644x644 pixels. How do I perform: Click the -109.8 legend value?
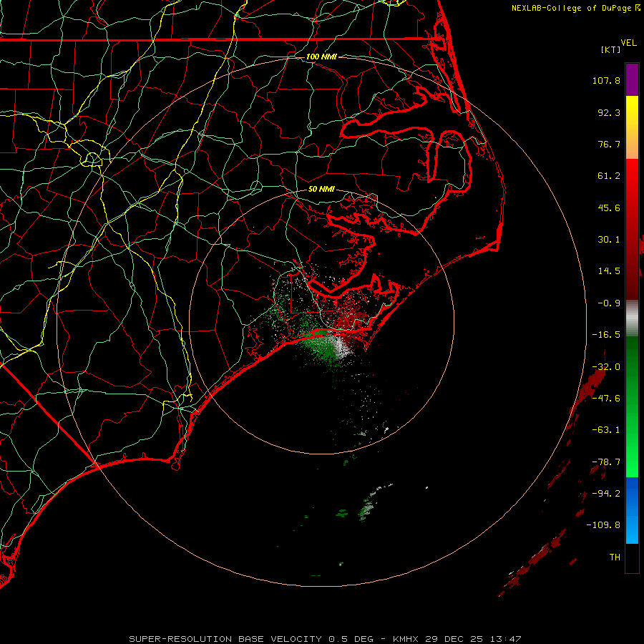[x=603, y=525]
